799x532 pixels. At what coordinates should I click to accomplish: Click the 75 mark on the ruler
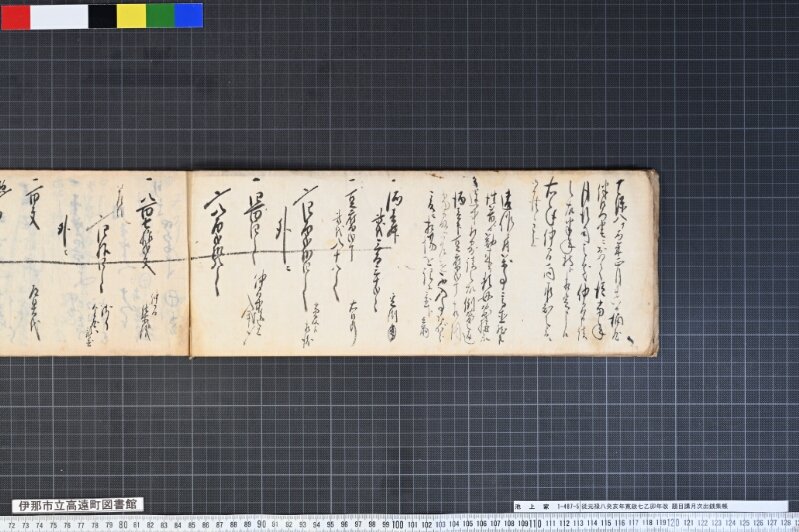[54, 524]
